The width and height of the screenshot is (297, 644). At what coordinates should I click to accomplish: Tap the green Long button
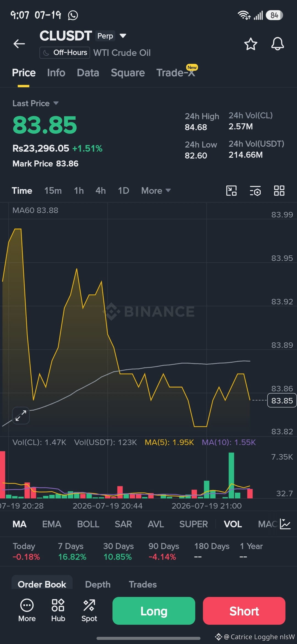coord(154,611)
